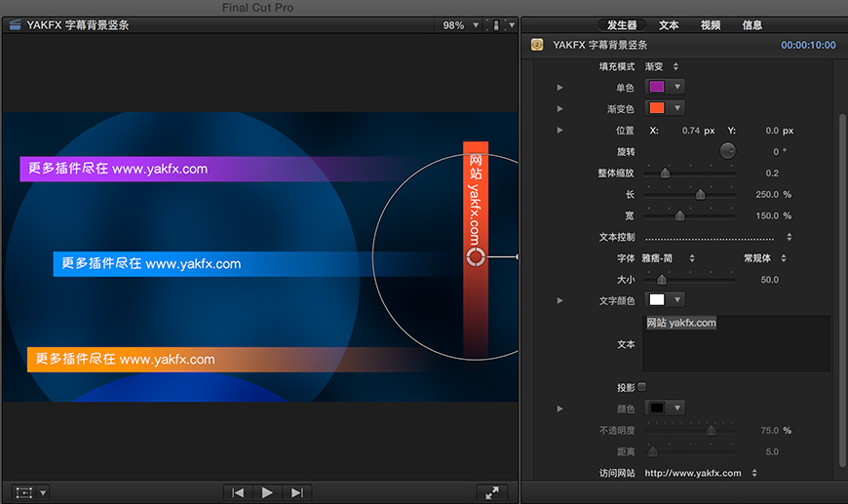The image size is (848, 504).
Task: Click the 大小 slider handle
Action: tap(662, 280)
